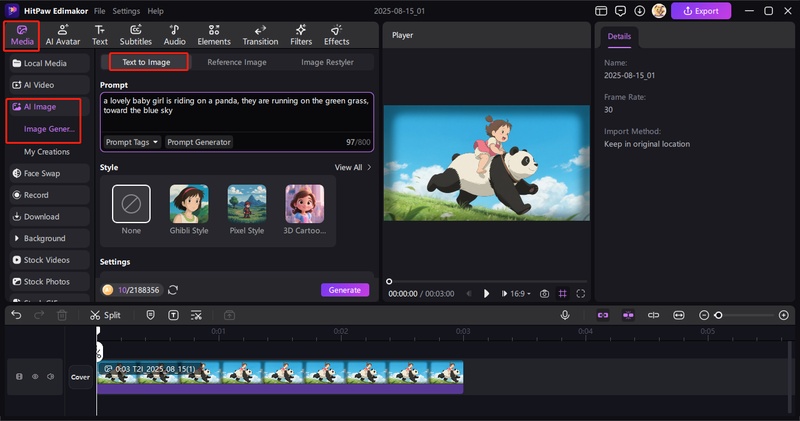Open the user profile avatar

pos(659,11)
